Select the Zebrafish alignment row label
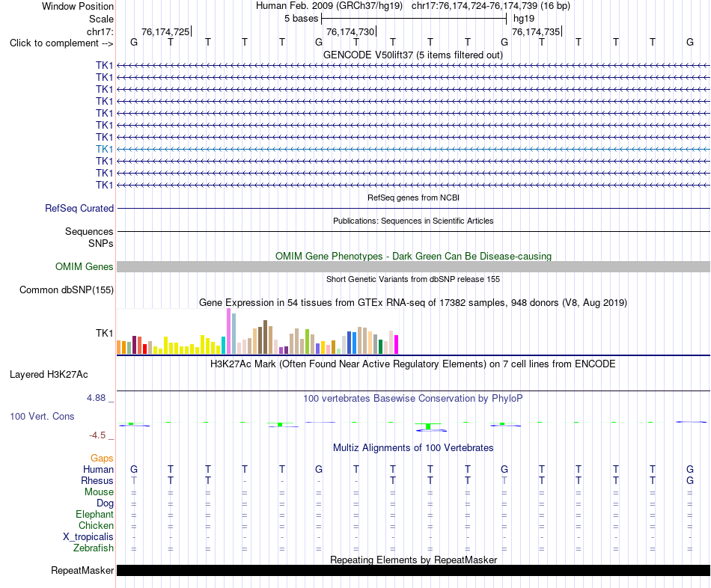This screenshot has width=711, height=588. point(94,548)
